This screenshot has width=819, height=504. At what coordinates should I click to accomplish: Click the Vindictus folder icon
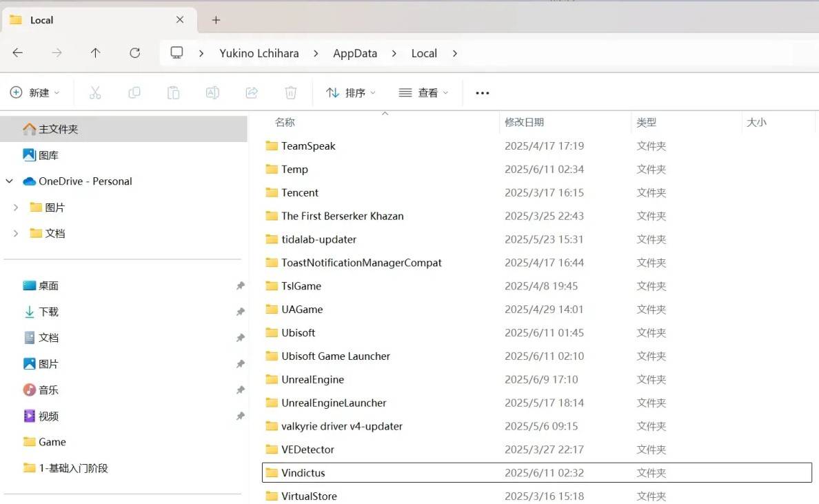click(x=272, y=473)
